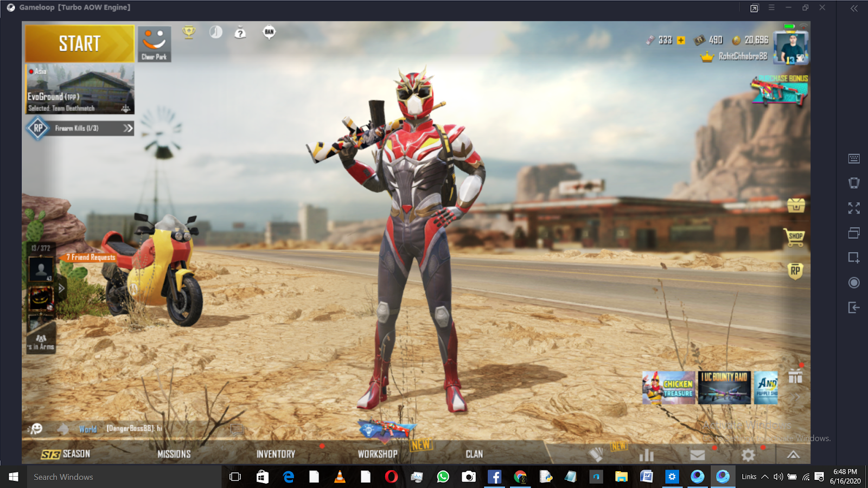
Task: Open the MISSIONS tab
Action: (x=174, y=454)
